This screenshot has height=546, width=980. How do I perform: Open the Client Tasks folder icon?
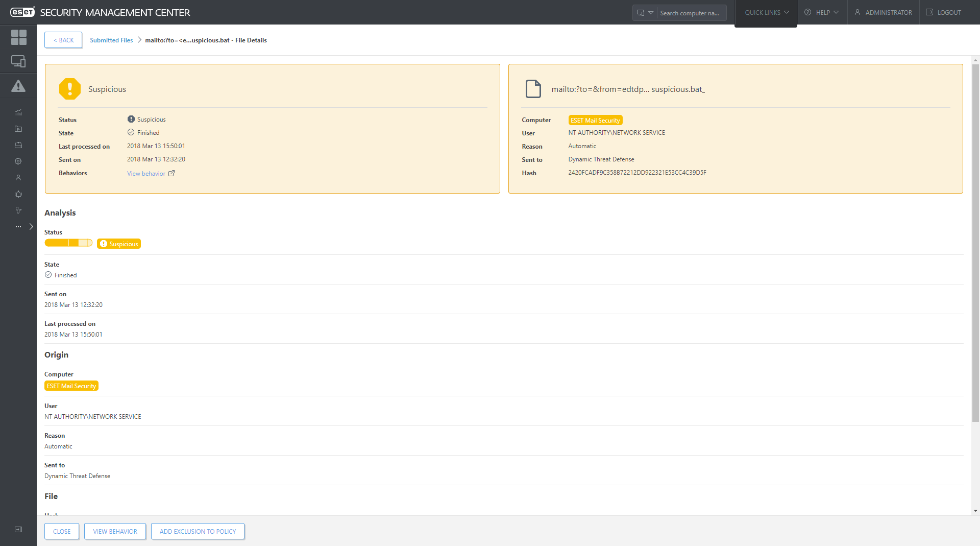pyautogui.click(x=18, y=129)
